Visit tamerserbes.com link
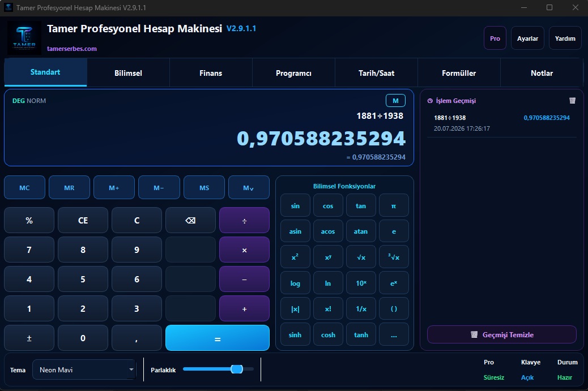The image size is (588, 391). (x=72, y=49)
